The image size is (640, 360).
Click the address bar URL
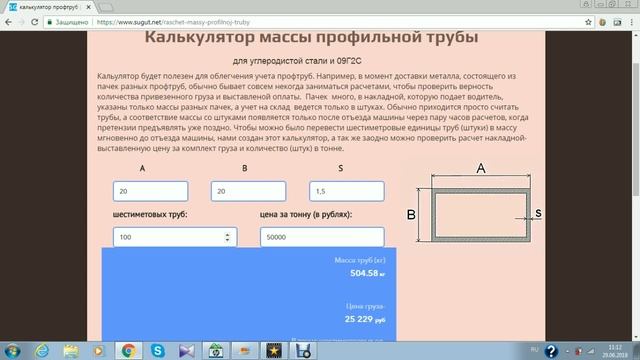(x=173, y=22)
